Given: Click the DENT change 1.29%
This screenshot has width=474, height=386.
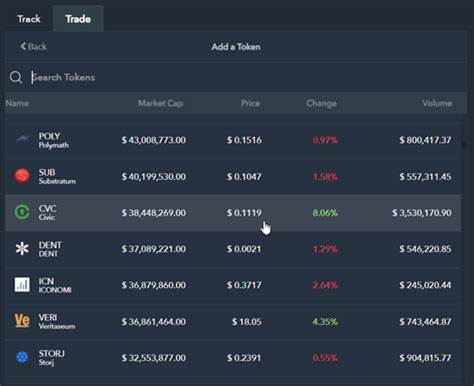Looking at the screenshot, I should tap(325, 249).
